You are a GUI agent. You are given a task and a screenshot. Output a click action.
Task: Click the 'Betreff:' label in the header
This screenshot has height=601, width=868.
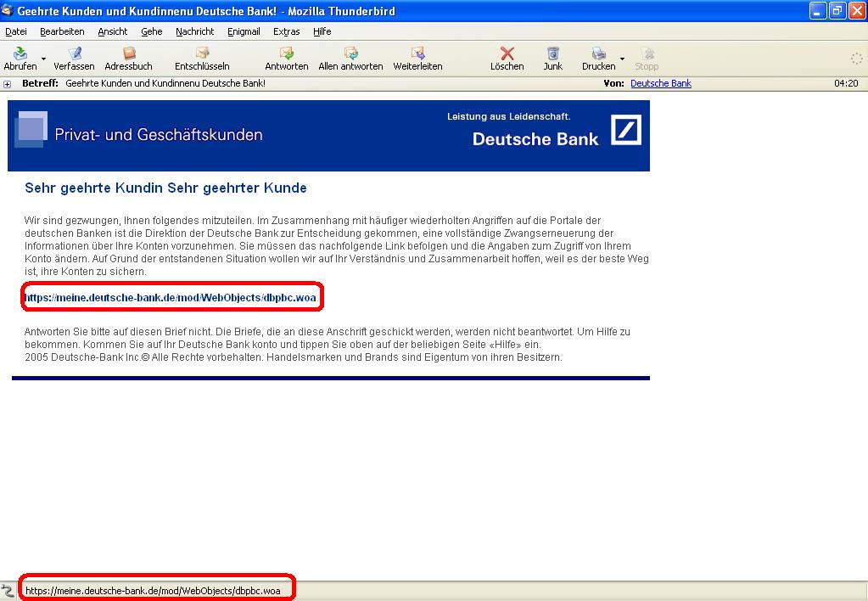coord(41,84)
